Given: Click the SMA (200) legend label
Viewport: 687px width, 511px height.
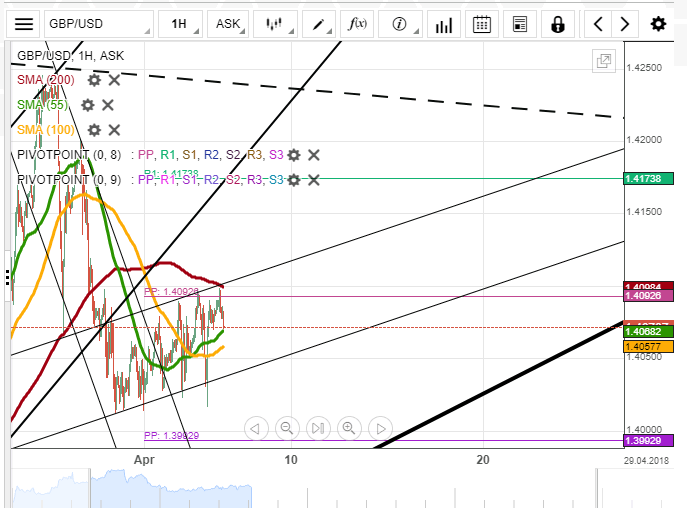Looking at the screenshot, I should point(46,80).
